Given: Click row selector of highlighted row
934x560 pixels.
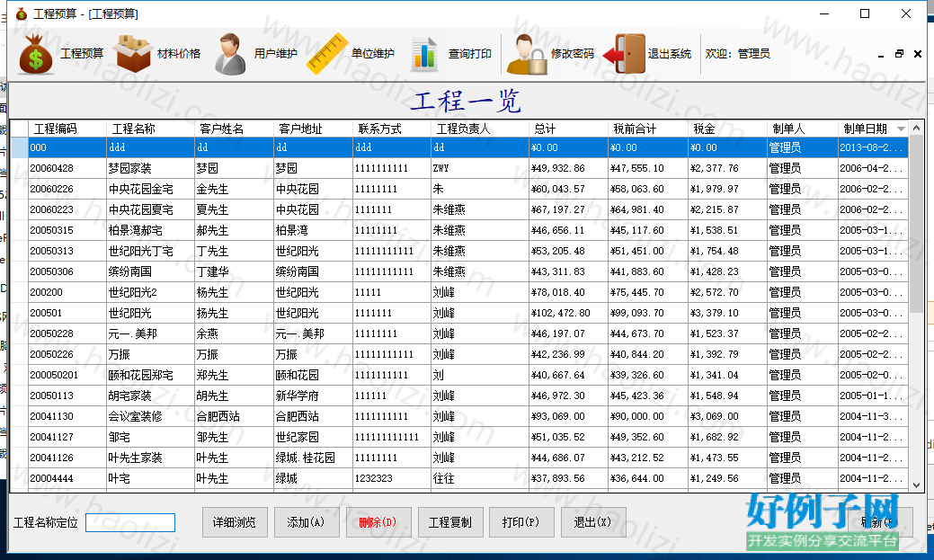Looking at the screenshot, I should (20, 147).
